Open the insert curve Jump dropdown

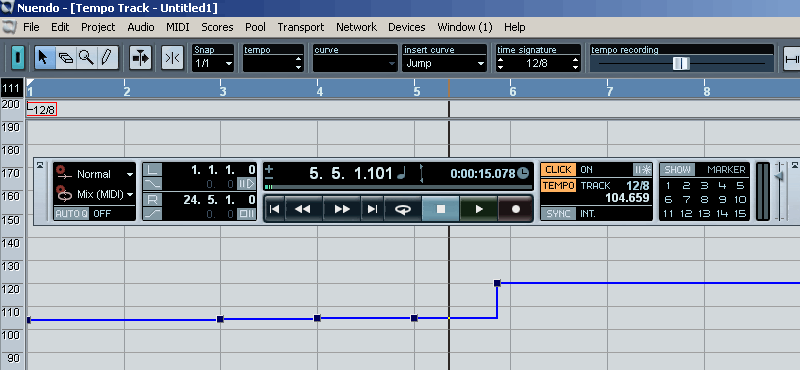pos(443,64)
